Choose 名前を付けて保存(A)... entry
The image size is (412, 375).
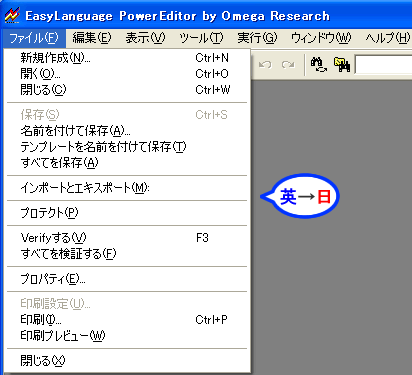pos(127,131)
